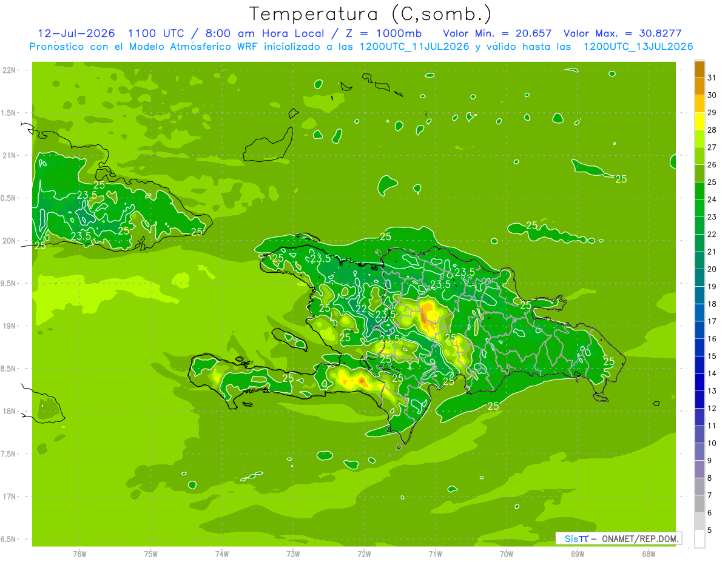728x562 pixels.
Task: Click the 21N latitude axis label
Action: (9, 155)
